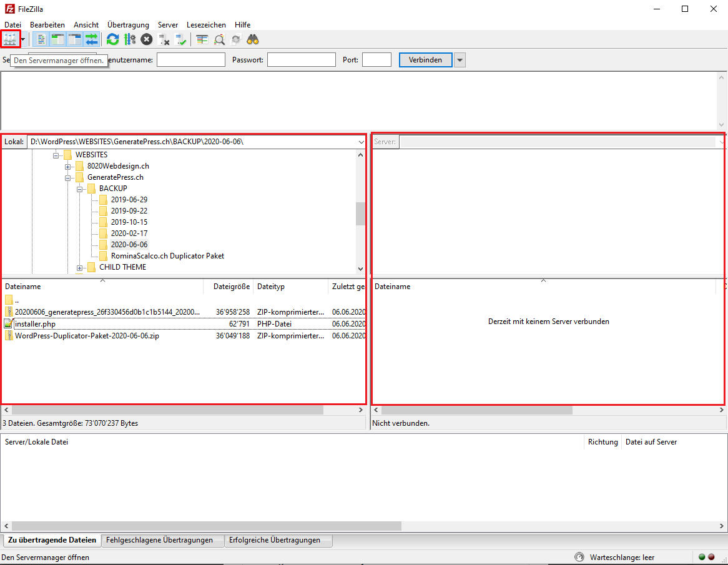
Task: Reconnect to last server icon
Action: coord(180,40)
